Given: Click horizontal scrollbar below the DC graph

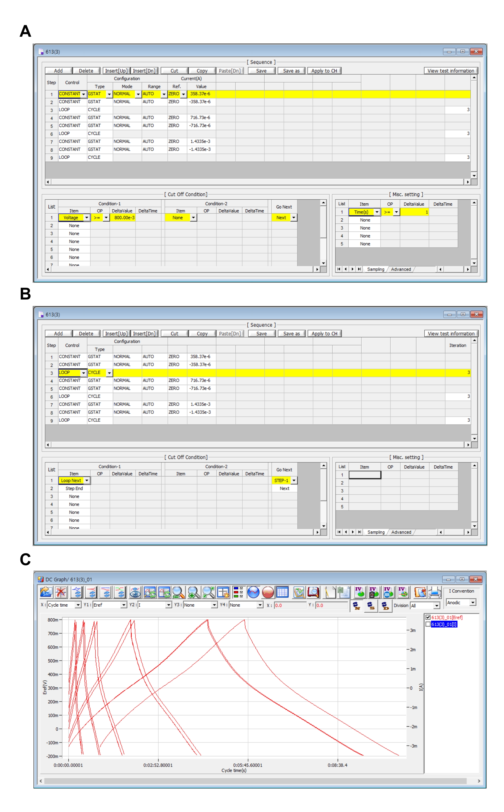Looking at the screenshot, I should click(x=255, y=781).
